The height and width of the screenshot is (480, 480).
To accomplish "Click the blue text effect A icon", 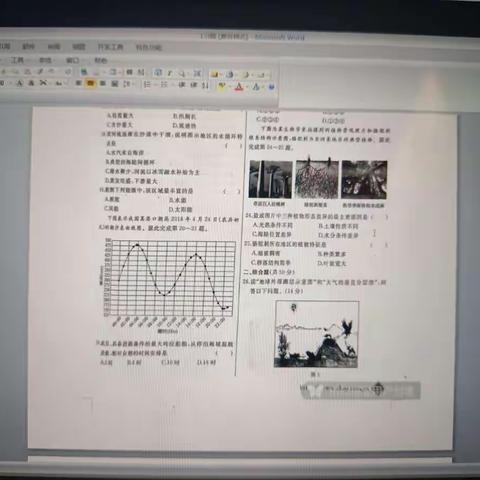I will click(256, 87).
